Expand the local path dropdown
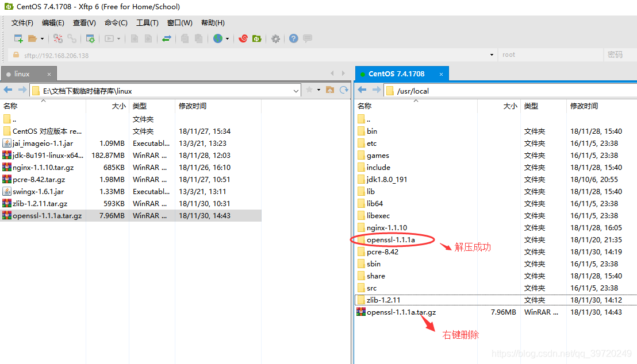The width and height of the screenshot is (637, 364). tap(296, 91)
